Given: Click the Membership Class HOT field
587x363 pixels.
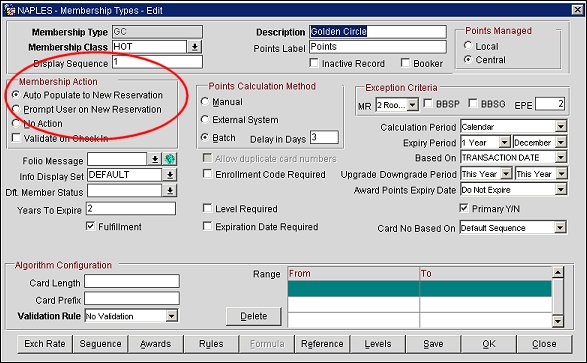Looking at the screenshot, I should click(149, 47).
